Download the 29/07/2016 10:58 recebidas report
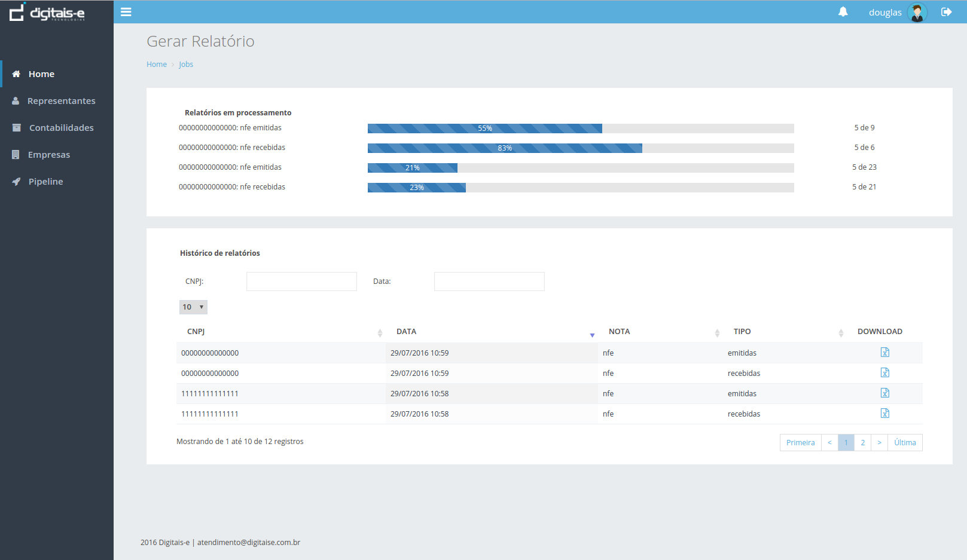Viewport: 967px width, 560px height. click(884, 414)
